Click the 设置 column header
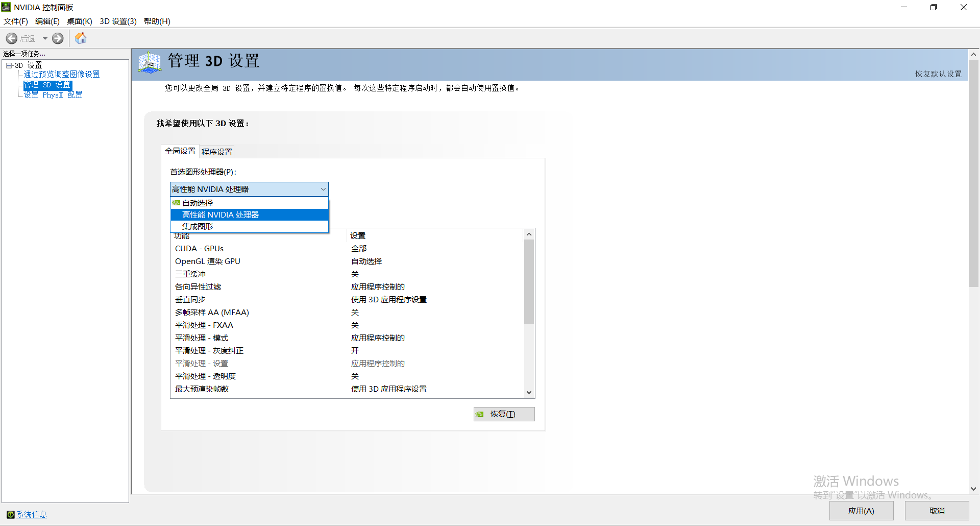Image resolution: width=980 pixels, height=526 pixels. point(435,235)
